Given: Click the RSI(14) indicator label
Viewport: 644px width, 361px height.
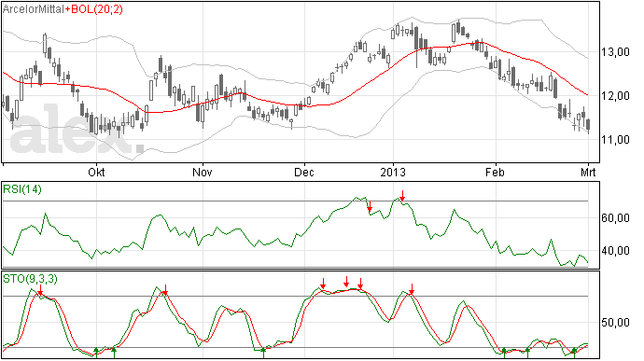Looking at the screenshot, I should point(22,189).
